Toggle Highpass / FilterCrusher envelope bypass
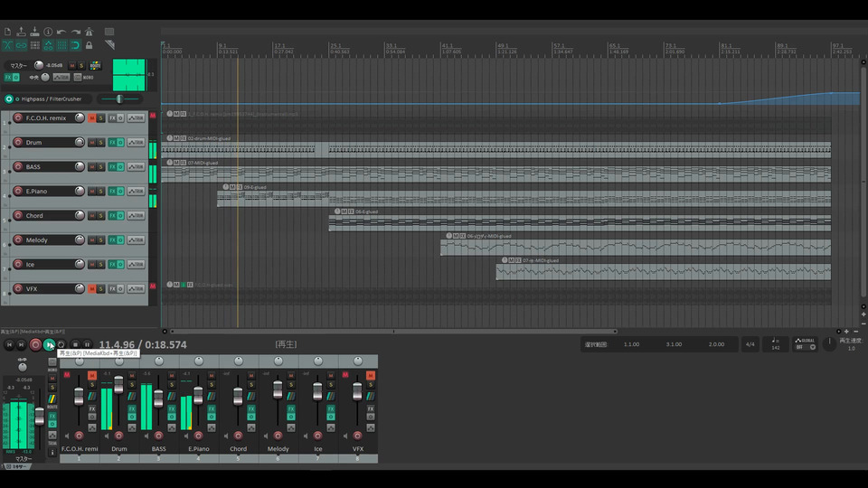 point(9,99)
